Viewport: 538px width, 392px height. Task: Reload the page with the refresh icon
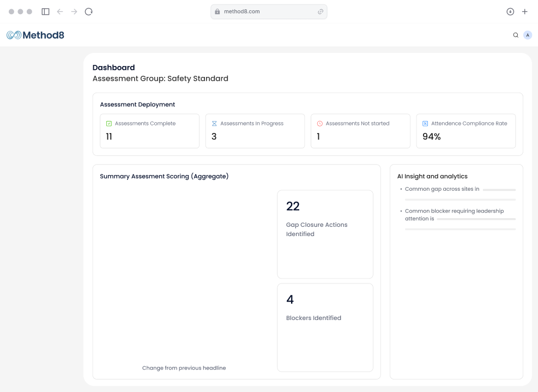click(88, 11)
